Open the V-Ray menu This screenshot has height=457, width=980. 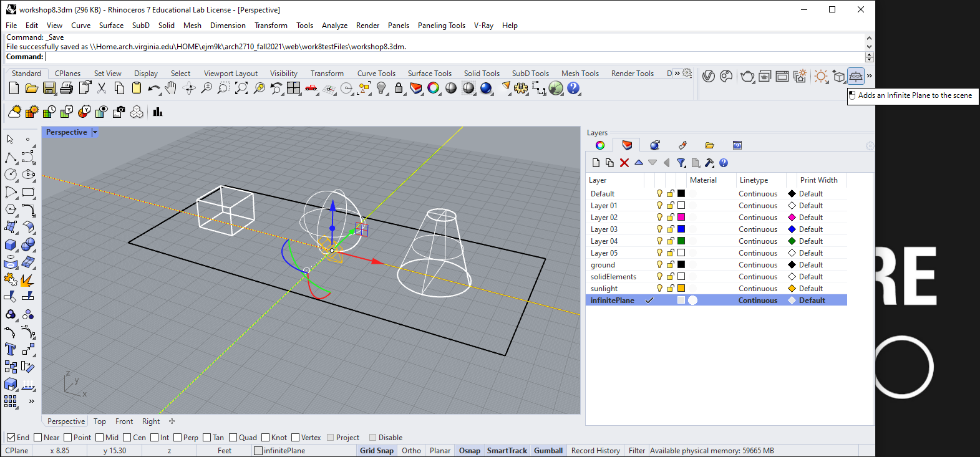pos(483,26)
